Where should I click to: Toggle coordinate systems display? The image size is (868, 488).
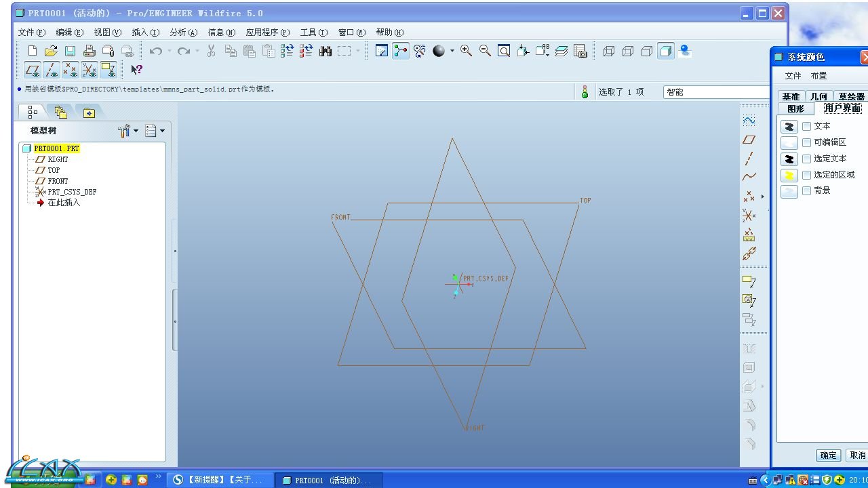click(x=90, y=69)
